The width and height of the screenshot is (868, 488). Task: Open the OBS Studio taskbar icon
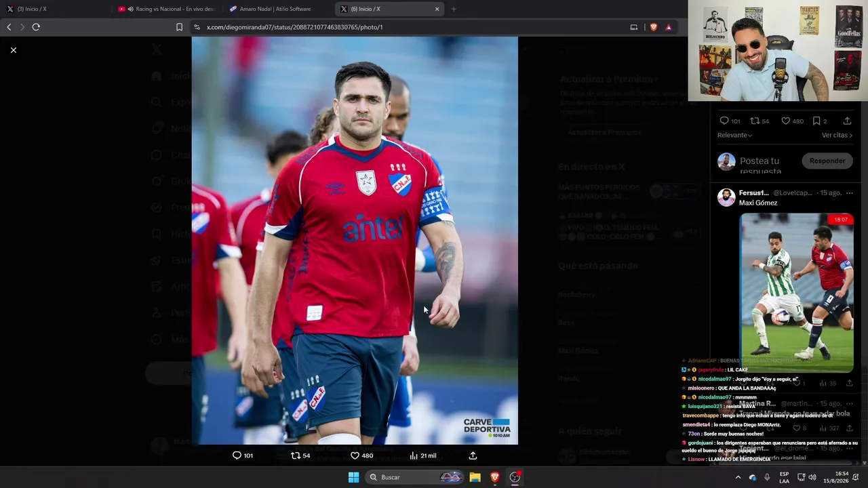515,477
